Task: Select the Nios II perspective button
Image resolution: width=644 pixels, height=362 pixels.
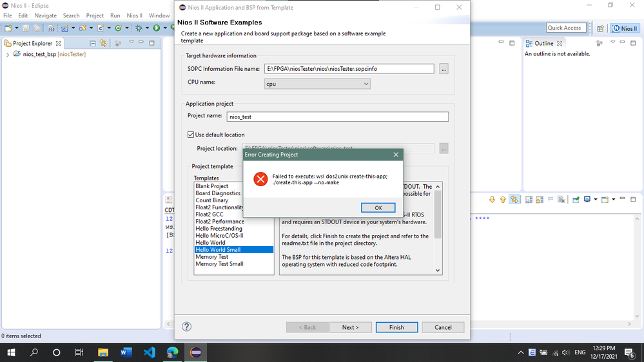Action: [x=625, y=28]
